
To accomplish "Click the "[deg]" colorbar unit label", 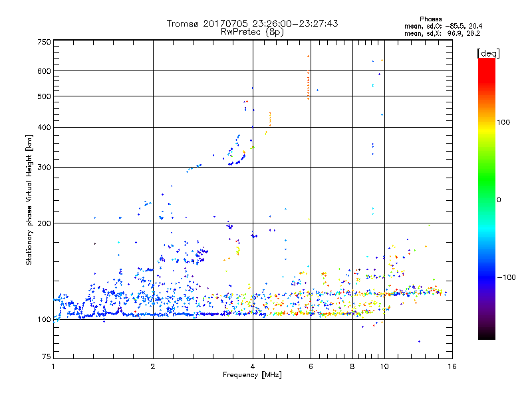I will pos(488,53).
